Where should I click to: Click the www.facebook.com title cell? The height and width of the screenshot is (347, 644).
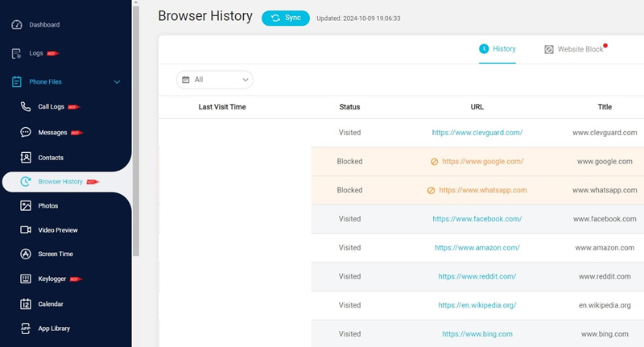pyautogui.click(x=605, y=219)
